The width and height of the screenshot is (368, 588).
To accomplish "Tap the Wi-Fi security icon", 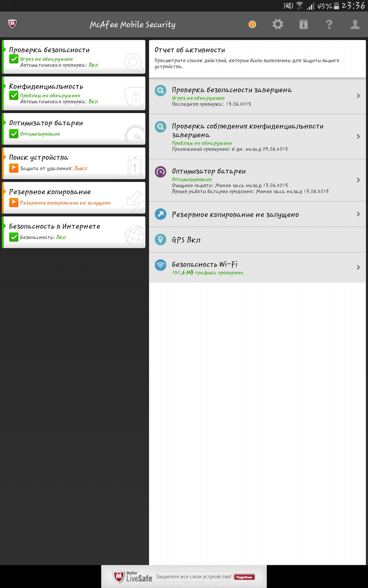I will 160,265.
